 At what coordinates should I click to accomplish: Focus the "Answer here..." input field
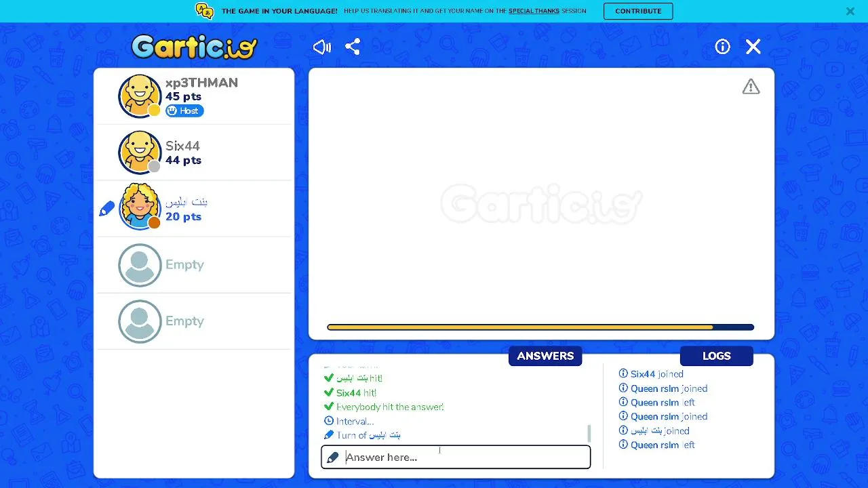point(456,457)
